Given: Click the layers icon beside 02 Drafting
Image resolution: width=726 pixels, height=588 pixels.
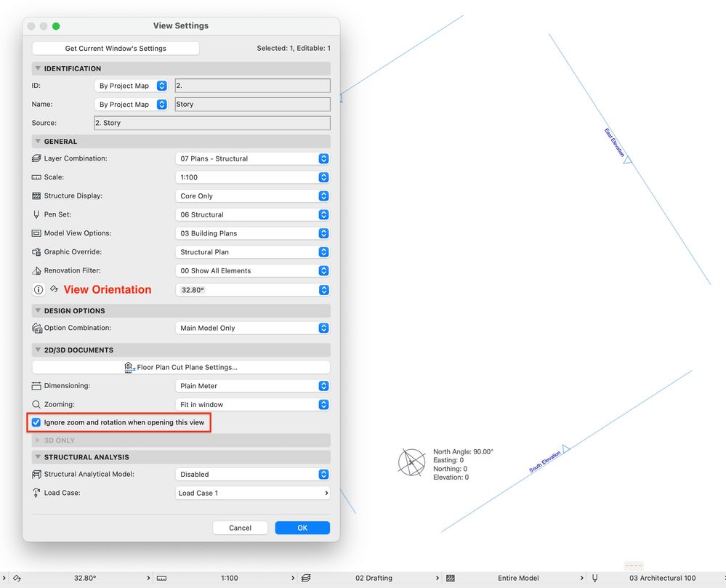Looking at the screenshot, I should [306, 578].
